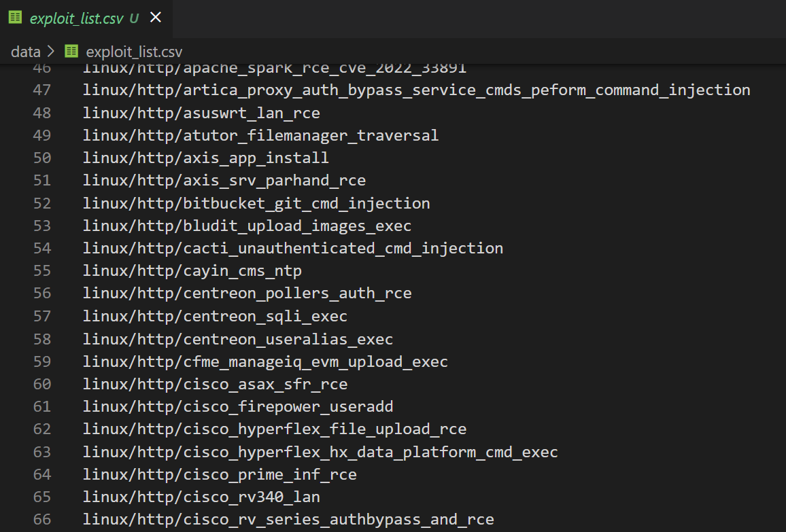Select the cisco_asax_sfr_rce line text

coord(214,383)
